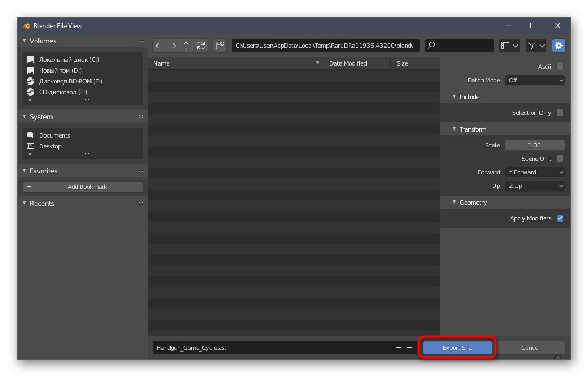This screenshot has width=588, height=377.
Task: Click Add Bookmark button
Action: point(83,187)
